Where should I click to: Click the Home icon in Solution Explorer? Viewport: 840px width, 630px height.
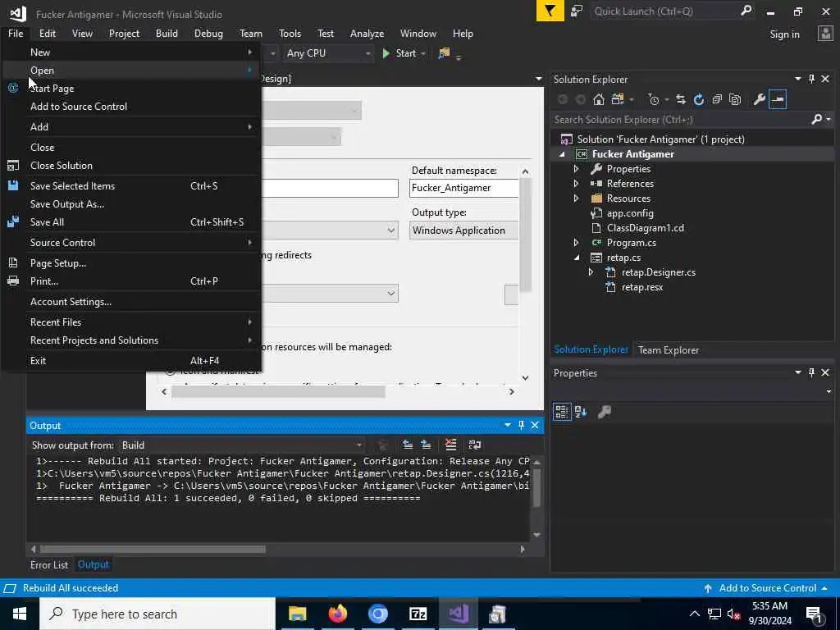pyautogui.click(x=598, y=99)
